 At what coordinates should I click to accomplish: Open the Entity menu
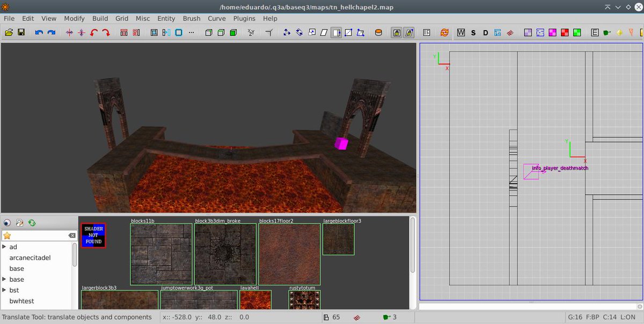(166, 18)
